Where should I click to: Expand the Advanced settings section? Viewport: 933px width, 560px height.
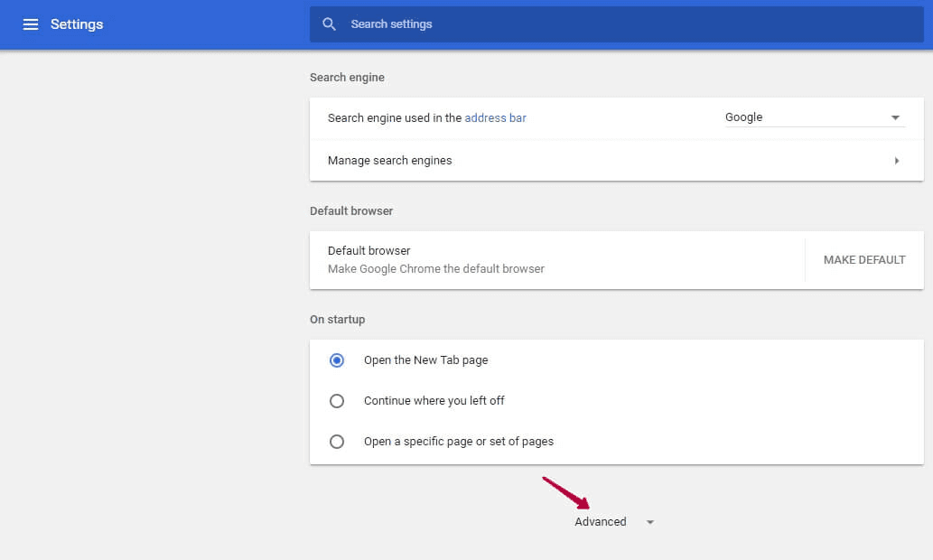tap(601, 521)
